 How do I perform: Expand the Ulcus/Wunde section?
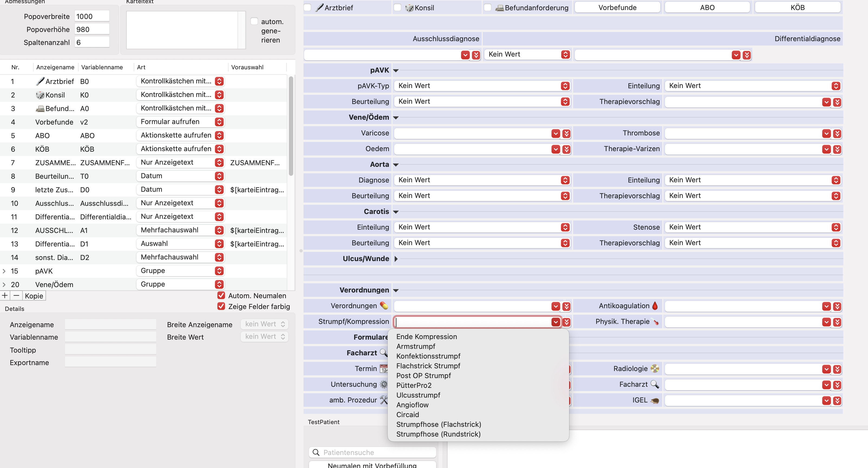coord(396,259)
